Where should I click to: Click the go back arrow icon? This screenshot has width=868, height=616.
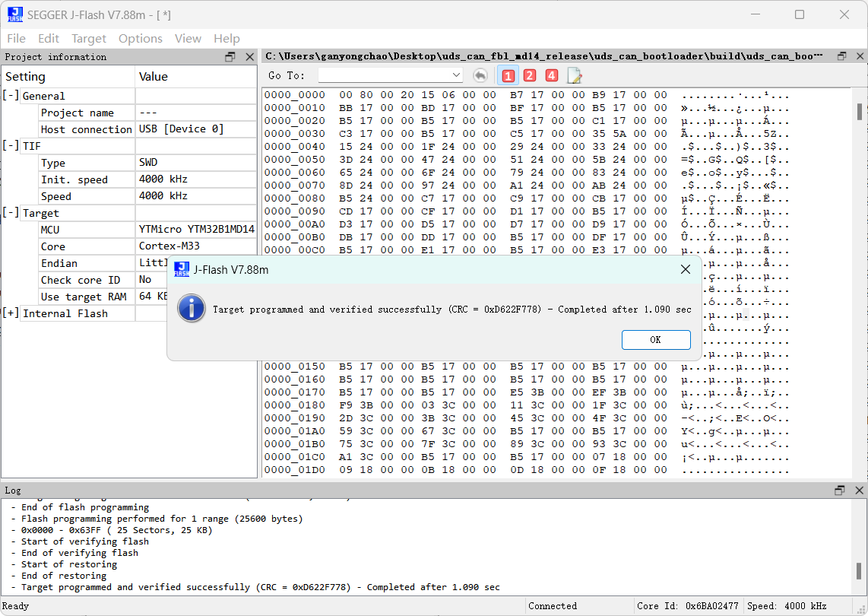(480, 75)
